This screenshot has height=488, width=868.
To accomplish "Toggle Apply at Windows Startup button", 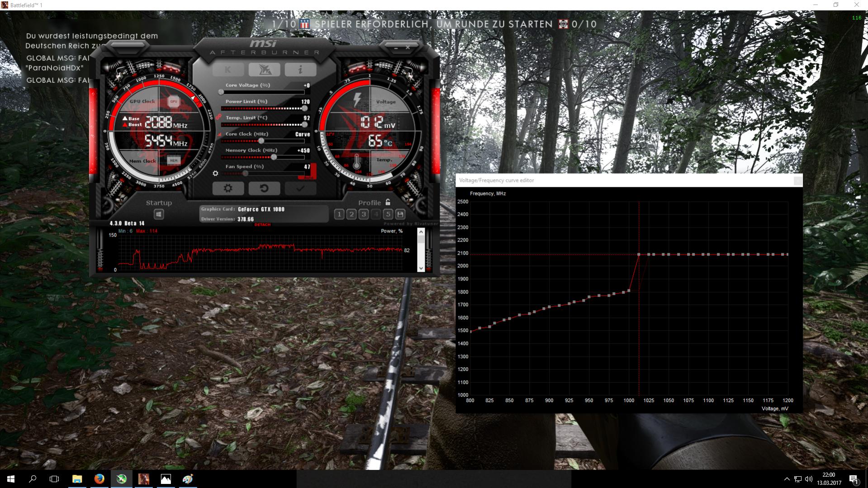I will click(x=158, y=214).
